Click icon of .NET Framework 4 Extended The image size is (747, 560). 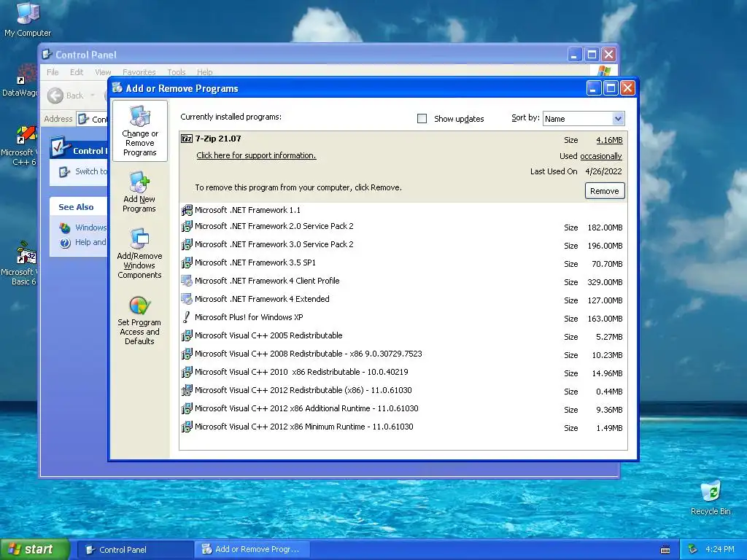point(187,299)
